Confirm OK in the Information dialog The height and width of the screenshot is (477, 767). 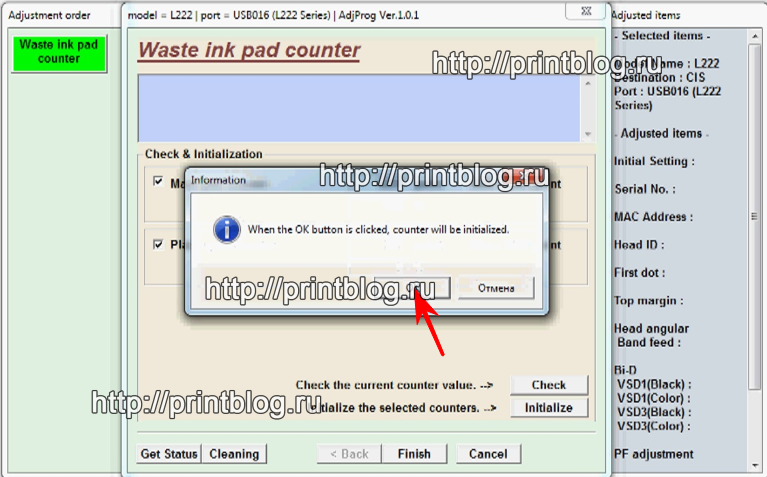(x=412, y=288)
